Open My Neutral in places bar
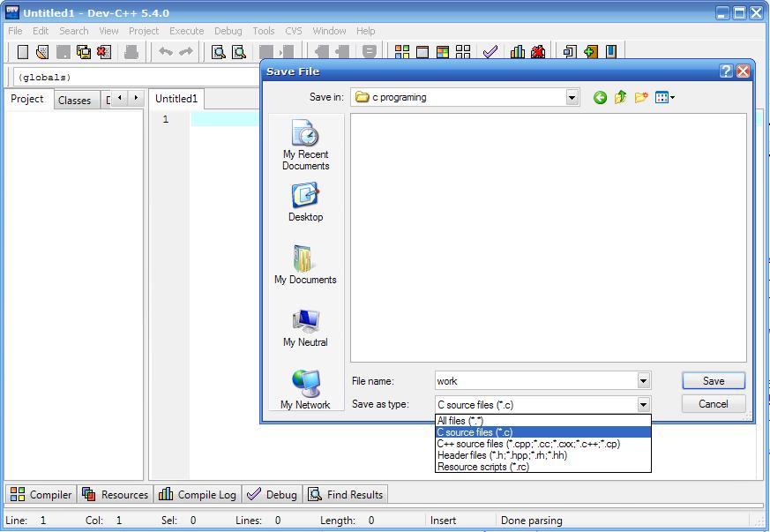Image resolution: width=770 pixels, height=532 pixels. [305, 327]
